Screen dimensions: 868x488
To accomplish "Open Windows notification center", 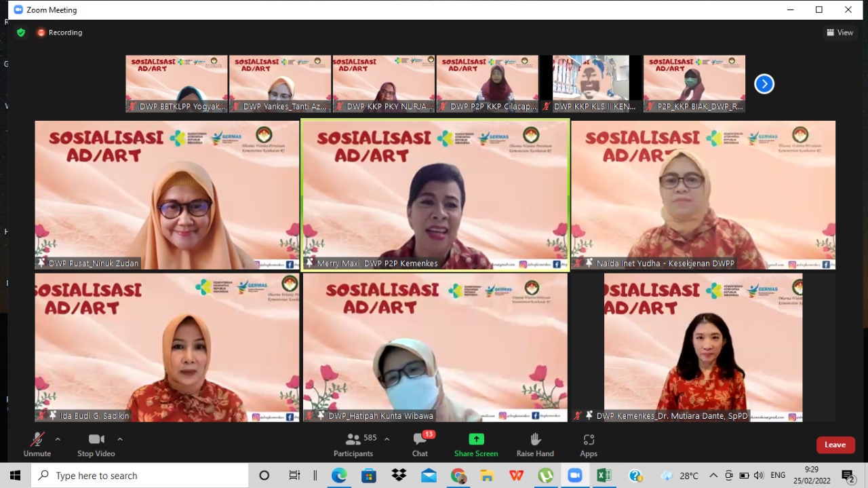I will pos(848,476).
